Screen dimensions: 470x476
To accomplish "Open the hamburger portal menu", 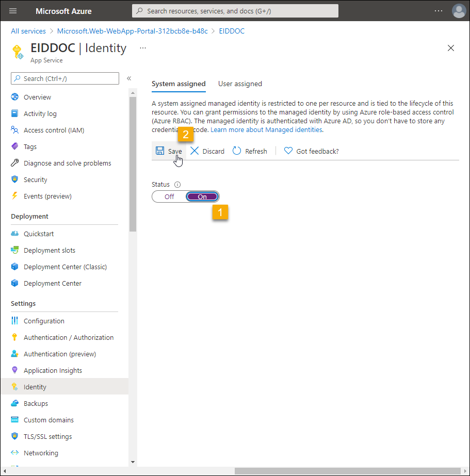I will 13,11.
